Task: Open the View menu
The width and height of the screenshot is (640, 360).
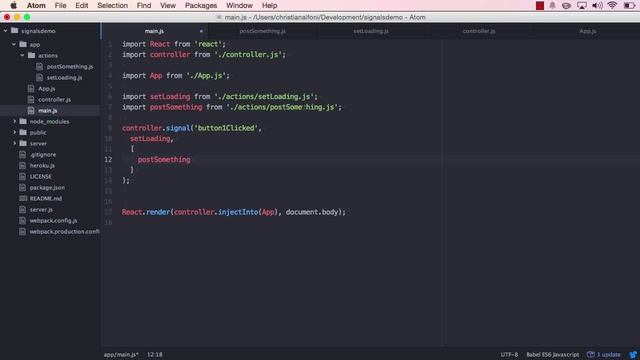Action: (168, 5)
